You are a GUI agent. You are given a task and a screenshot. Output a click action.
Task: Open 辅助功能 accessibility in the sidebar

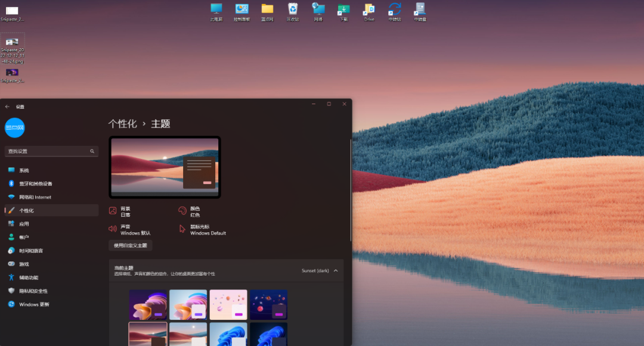click(51, 278)
